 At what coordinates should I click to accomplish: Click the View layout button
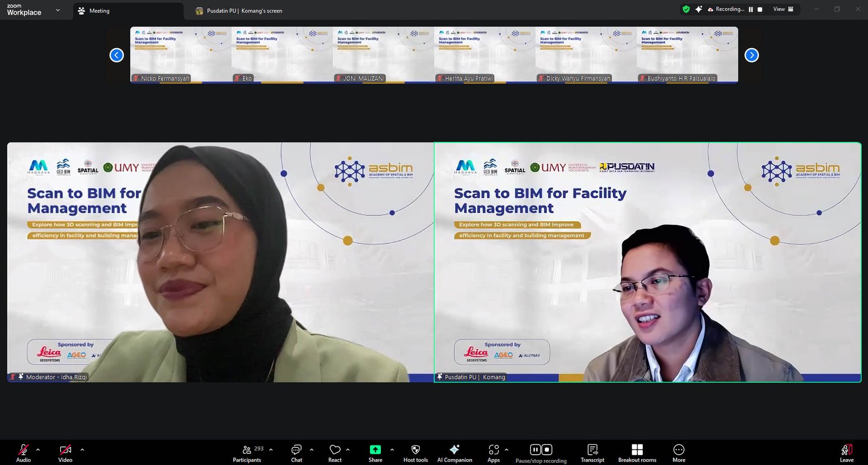[x=783, y=9]
